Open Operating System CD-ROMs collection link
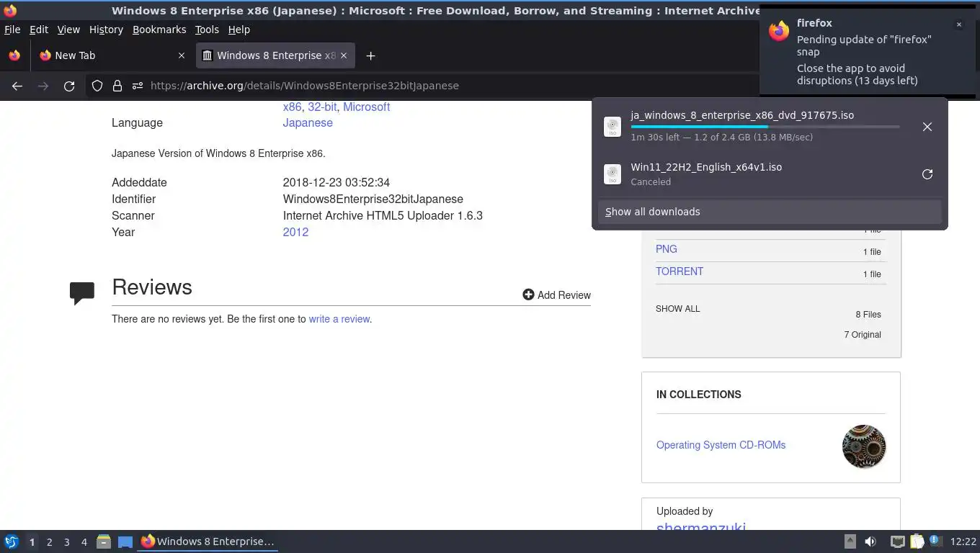The height and width of the screenshot is (553, 980). (721, 445)
